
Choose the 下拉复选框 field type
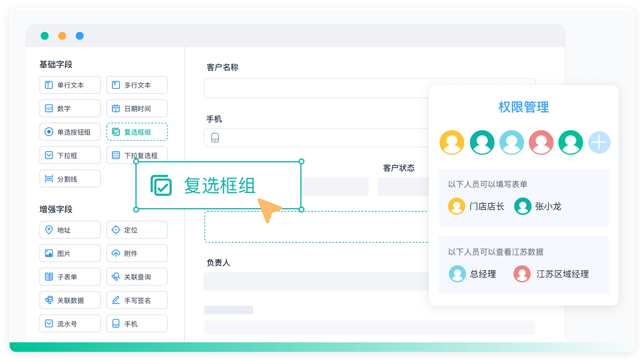(137, 155)
